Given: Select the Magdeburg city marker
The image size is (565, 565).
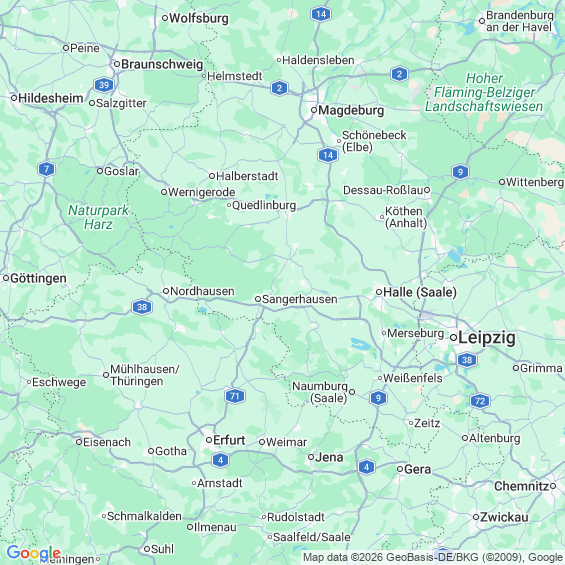Looking at the screenshot, I should 314,110.
